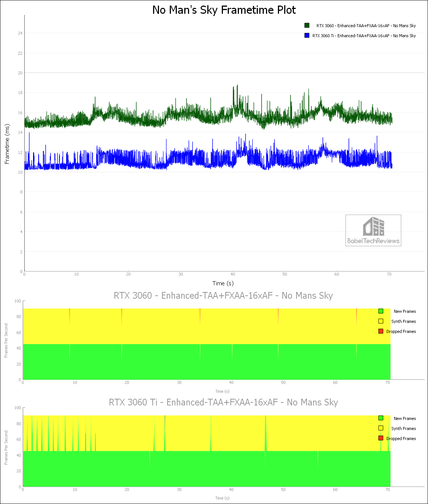
Task: Click 'Frames Per Second' axis label of RTX 3060 Ti chart
Action: pyautogui.click(x=6, y=448)
